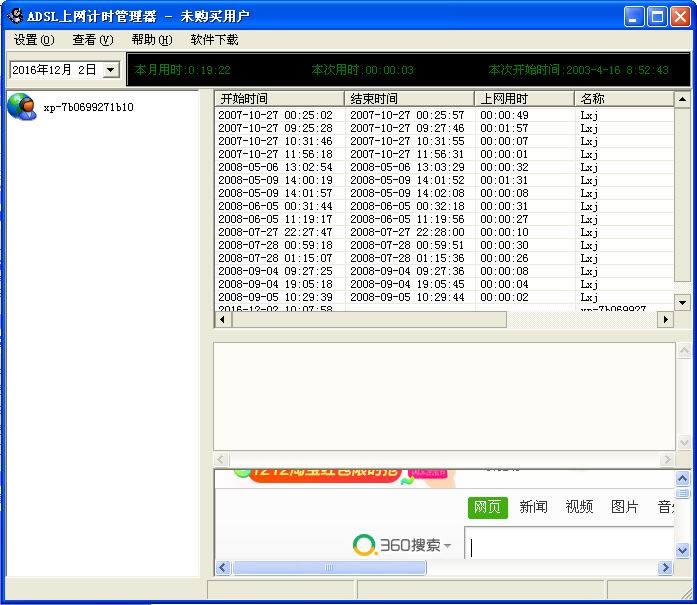Click the records list vertical scrollbar thumb
The width and height of the screenshot is (697, 605).
(x=682, y=194)
